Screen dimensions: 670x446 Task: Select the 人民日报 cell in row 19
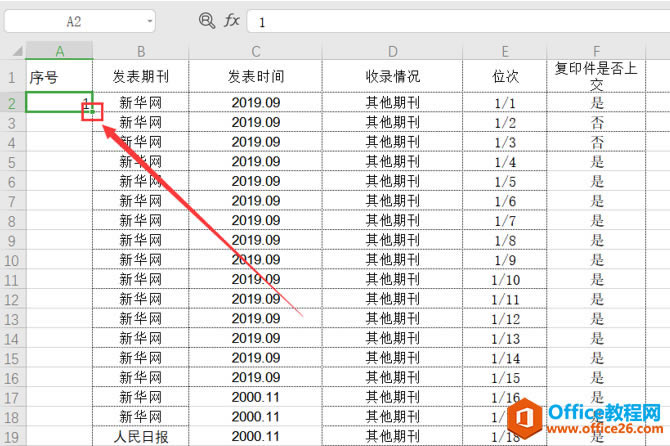point(141,436)
